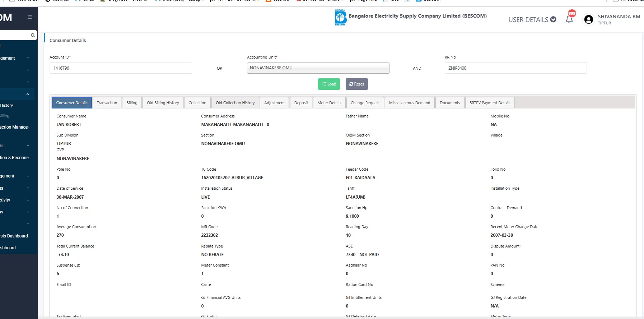Screen dimensions: 644x319
Task: Click Sub Division value 'TIPTUR'
Action: [x=64, y=144]
